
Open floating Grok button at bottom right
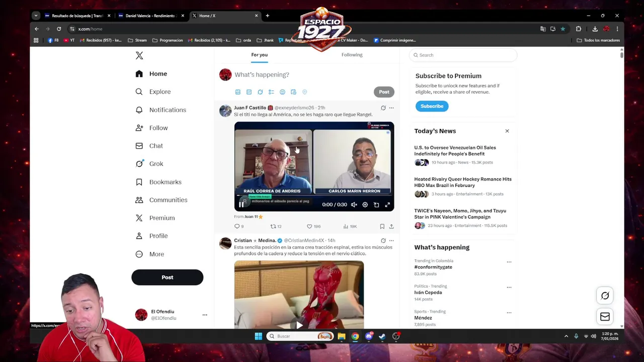tap(605, 296)
